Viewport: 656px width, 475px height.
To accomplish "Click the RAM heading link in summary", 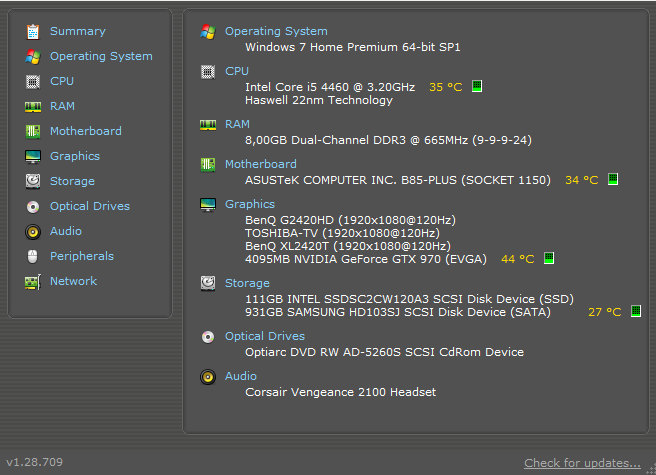I will (237, 124).
